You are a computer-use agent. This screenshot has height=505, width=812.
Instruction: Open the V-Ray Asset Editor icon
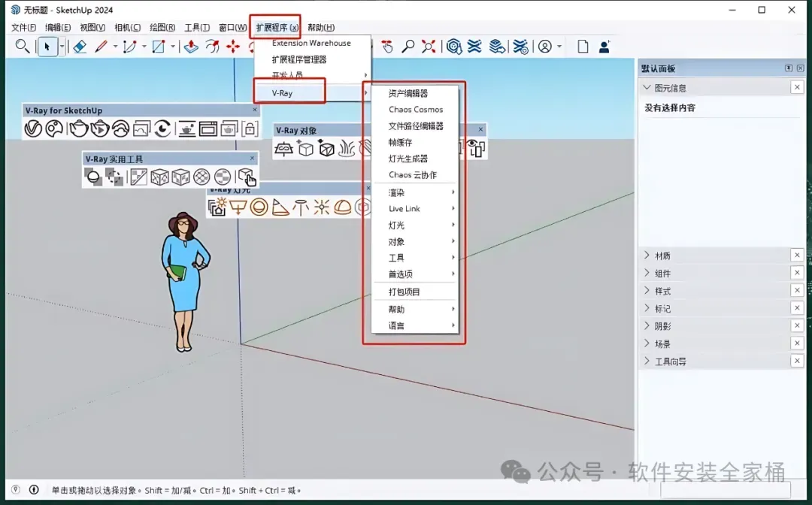(32, 129)
